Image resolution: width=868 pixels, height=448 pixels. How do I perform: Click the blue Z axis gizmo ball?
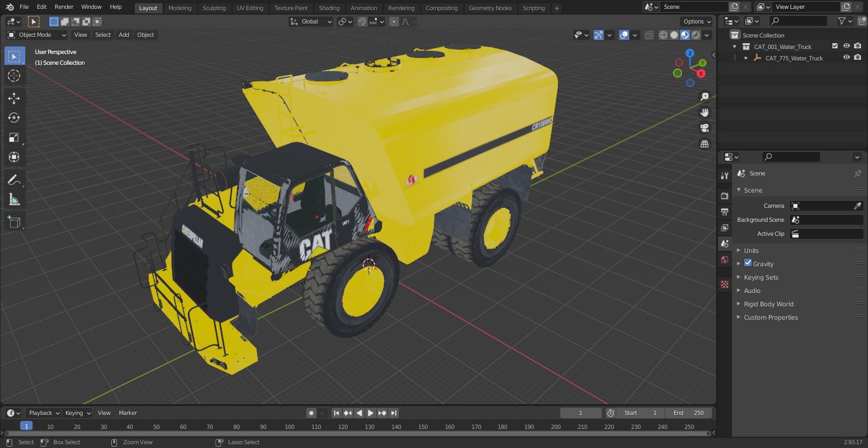690,54
